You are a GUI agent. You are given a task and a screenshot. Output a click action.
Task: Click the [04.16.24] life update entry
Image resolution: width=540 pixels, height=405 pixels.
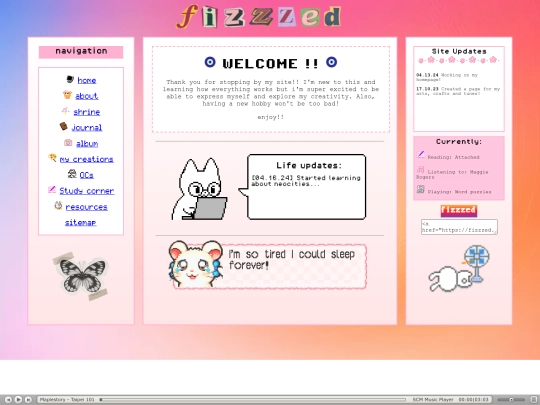306,181
